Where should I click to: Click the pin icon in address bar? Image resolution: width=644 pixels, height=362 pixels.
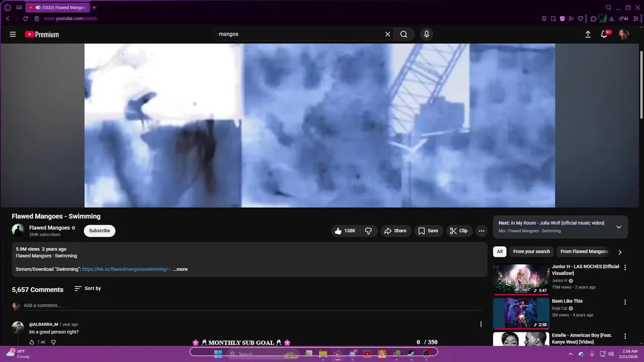(544, 19)
